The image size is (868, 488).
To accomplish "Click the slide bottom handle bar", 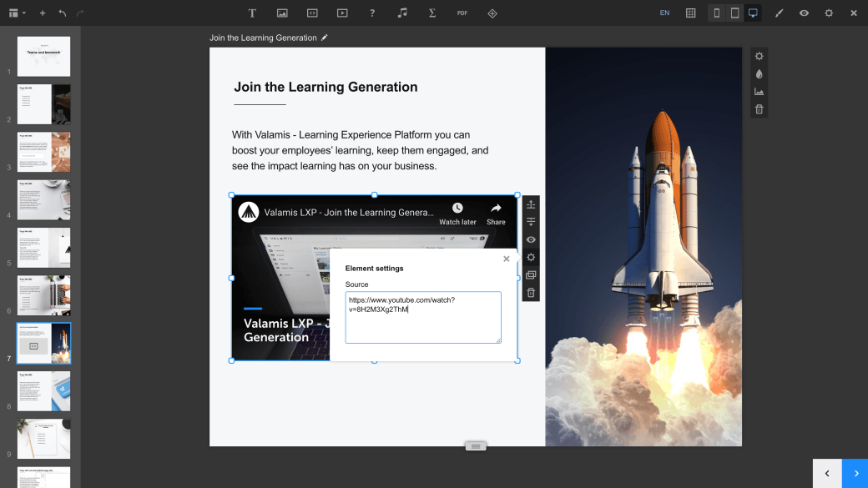I will tap(476, 446).
